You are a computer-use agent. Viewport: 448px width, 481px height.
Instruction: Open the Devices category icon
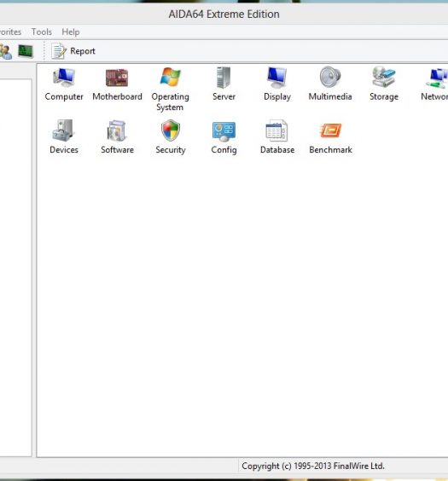[x=63, y=130]
